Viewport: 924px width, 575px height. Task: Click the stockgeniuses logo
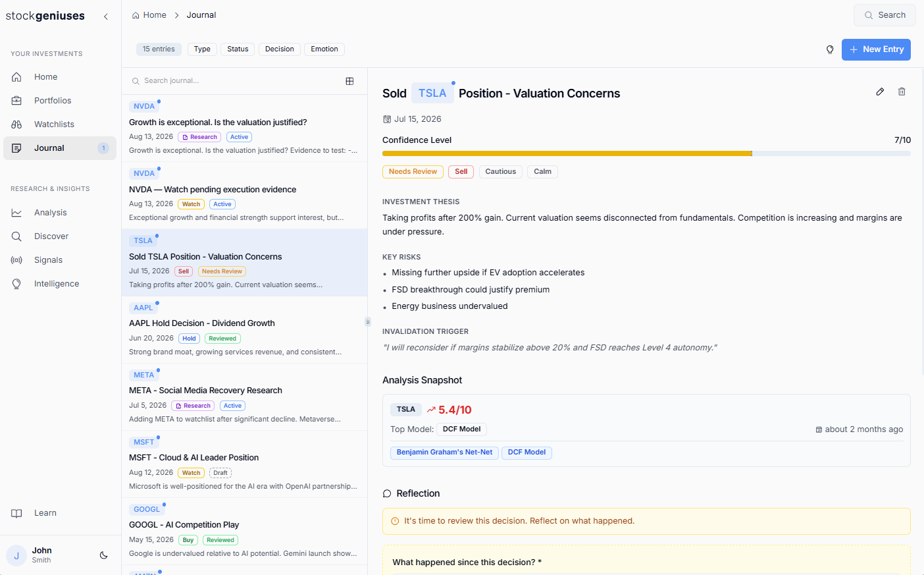[x=45, y=16]
